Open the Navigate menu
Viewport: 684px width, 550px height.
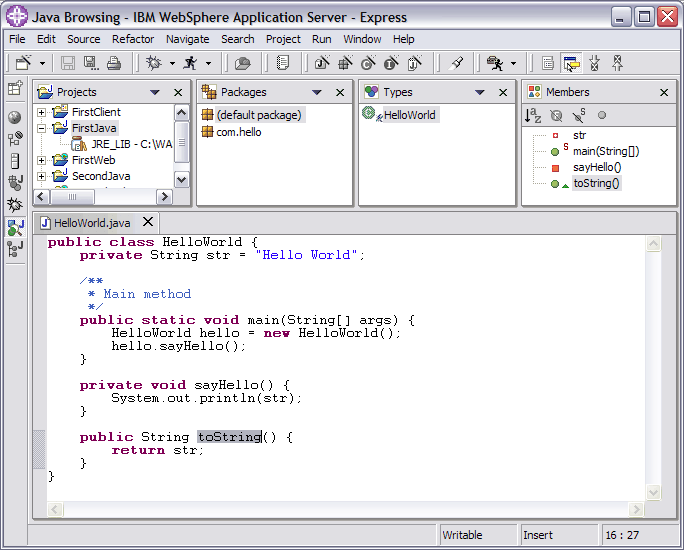coord(187,39)
